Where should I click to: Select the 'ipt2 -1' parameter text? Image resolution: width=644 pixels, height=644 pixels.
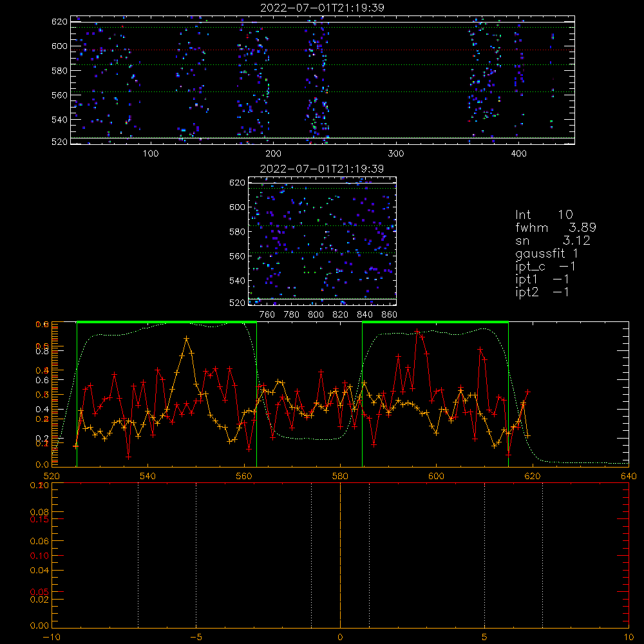(x=542, y=292)
